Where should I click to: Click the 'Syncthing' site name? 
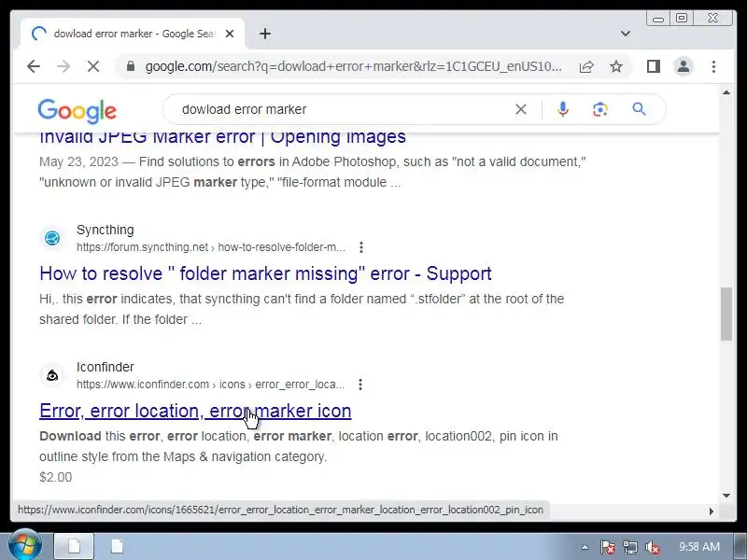coord(106,230)
